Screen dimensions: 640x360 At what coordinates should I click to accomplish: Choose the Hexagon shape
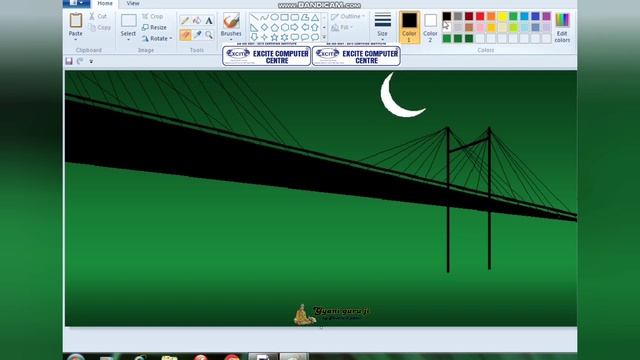click(284, 27)
